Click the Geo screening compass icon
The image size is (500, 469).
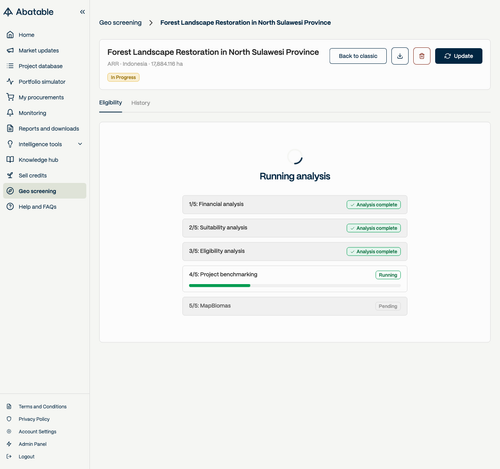click(x=10, y=191)
